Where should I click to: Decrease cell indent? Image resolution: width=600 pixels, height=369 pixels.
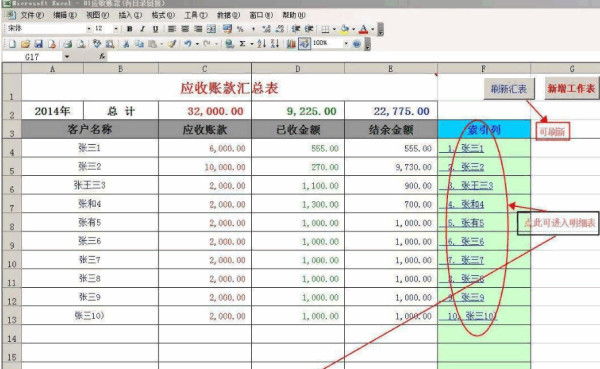296,29
